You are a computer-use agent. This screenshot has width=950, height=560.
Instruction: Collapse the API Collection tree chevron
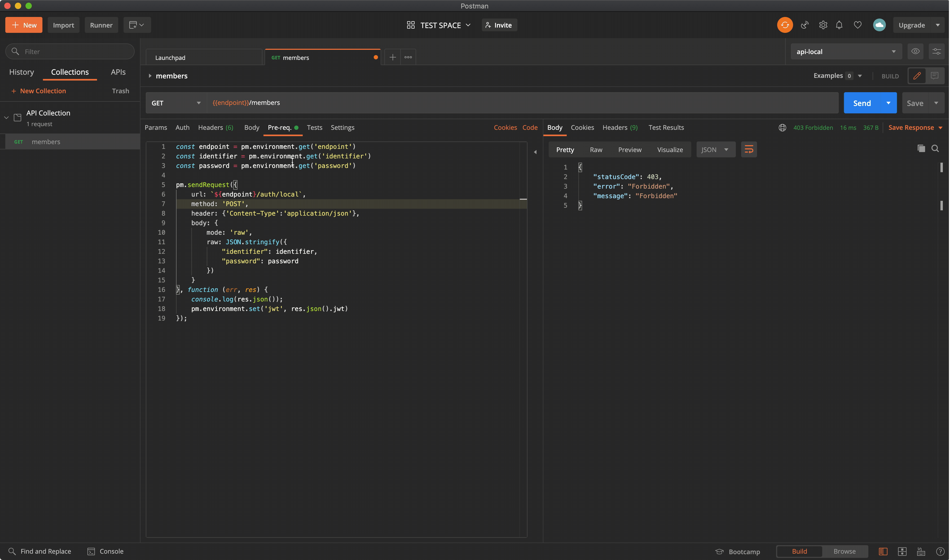click(6, 117)
